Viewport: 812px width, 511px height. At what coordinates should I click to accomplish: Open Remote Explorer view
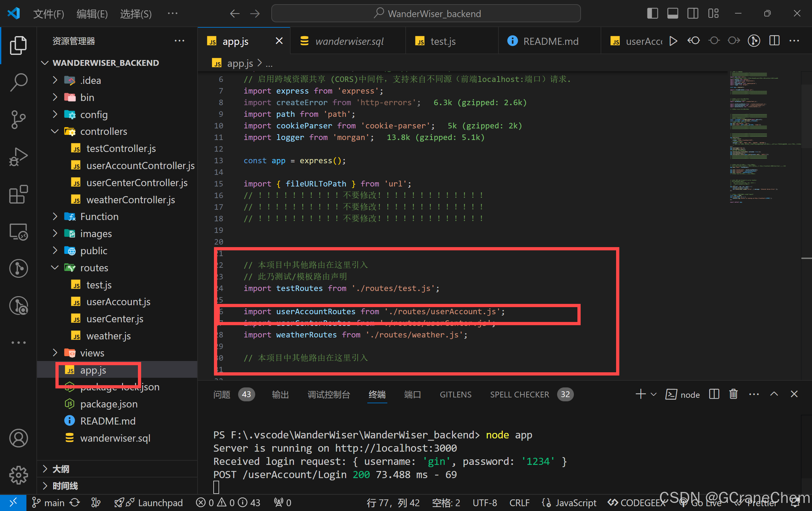(x=18, y=232)
